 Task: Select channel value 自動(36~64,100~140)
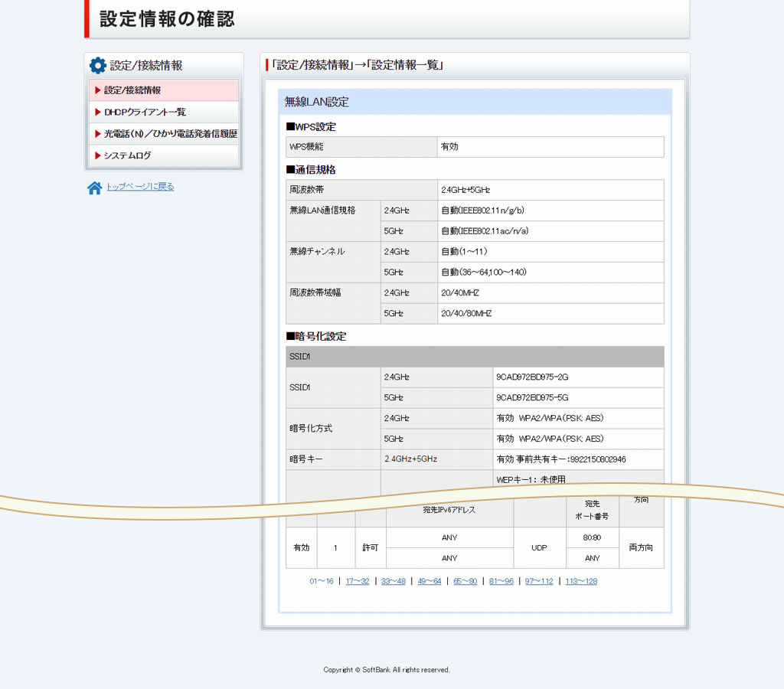pos(550,272)
